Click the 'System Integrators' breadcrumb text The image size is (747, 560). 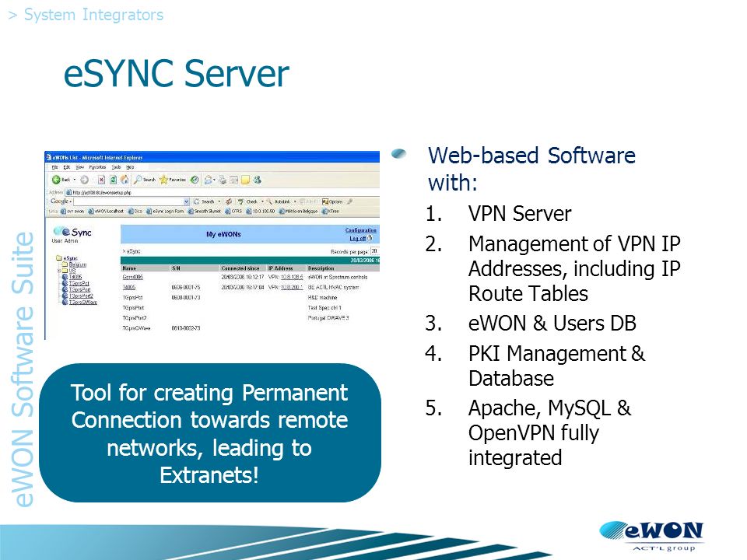[93, 15]
